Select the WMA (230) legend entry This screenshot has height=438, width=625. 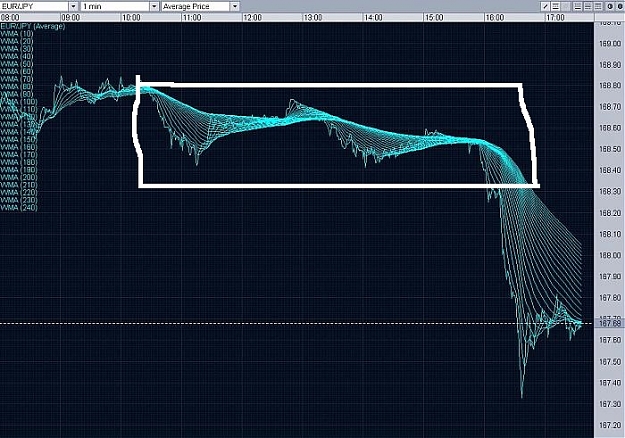19,200
